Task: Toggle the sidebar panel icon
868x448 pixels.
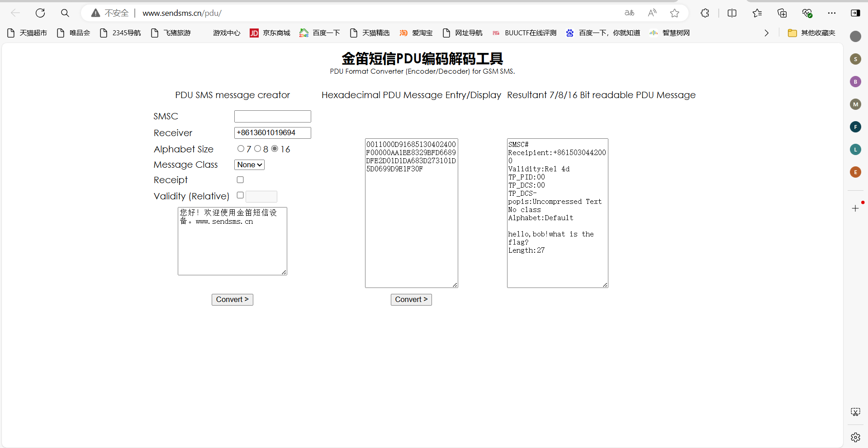Action: (855, 13)
